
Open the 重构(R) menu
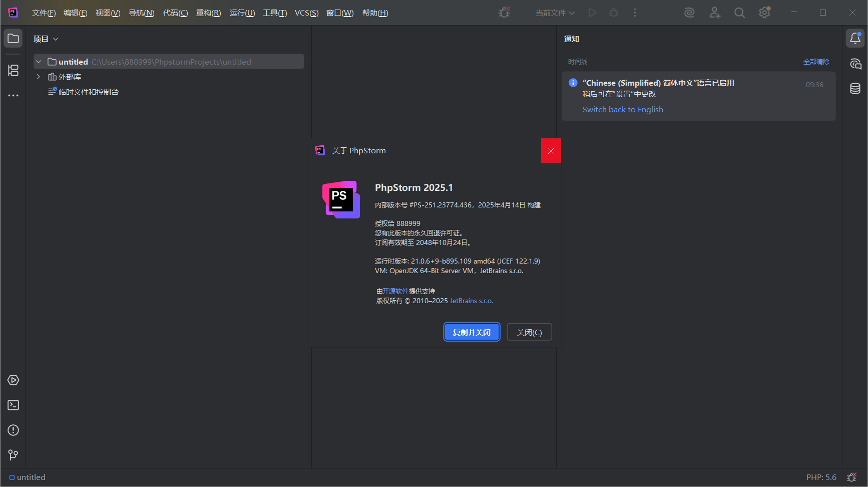tap(208, 13)
